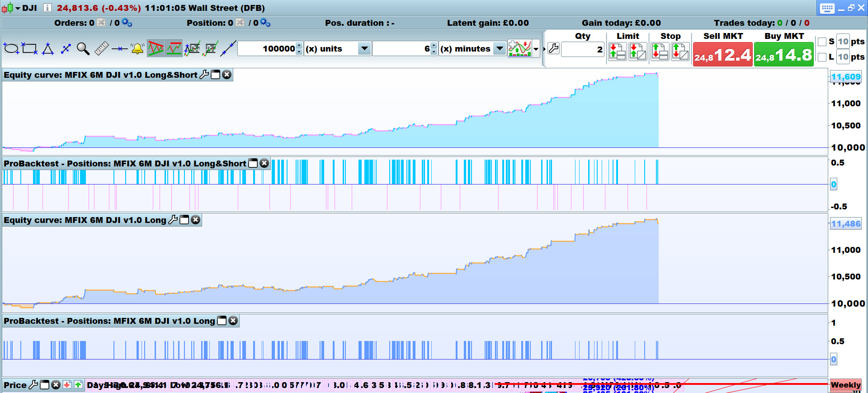The image size is (868, 393).
Task: Click the green Buy MKT price button
Action: pyautogui.click(x=784, y=55)
